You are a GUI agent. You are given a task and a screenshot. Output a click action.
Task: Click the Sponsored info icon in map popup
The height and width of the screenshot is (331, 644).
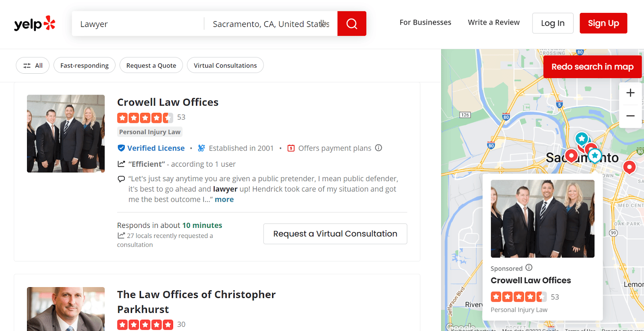(529, 267)
